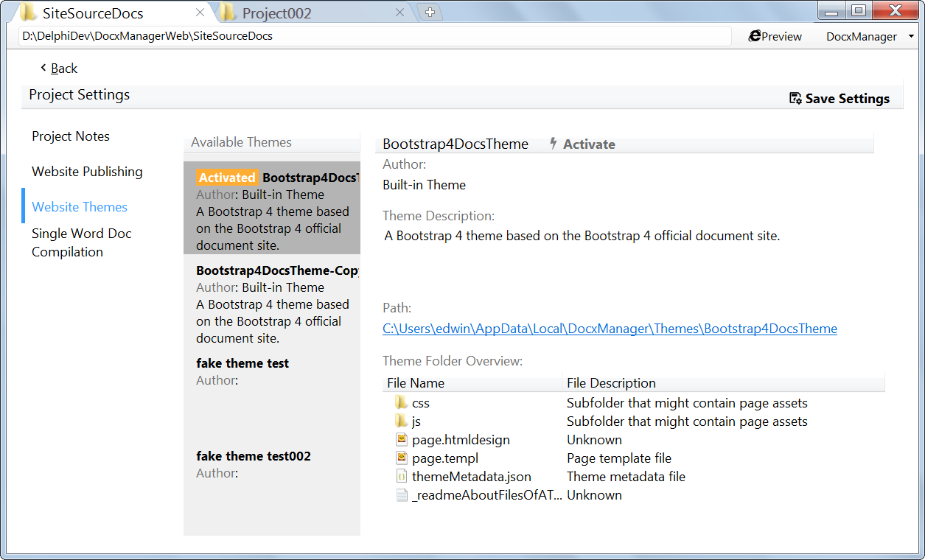Click the Preview button
Image resolution: width=925 pixels, height=560 pixels.
tap(775, 36)
